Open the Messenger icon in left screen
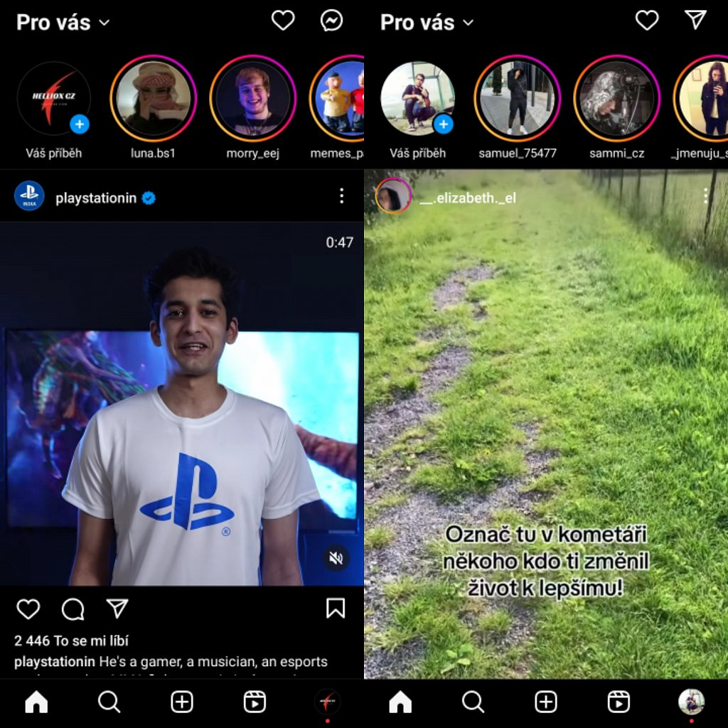The width and height of the screenshot is (728, 728). (x=331, y=21)
